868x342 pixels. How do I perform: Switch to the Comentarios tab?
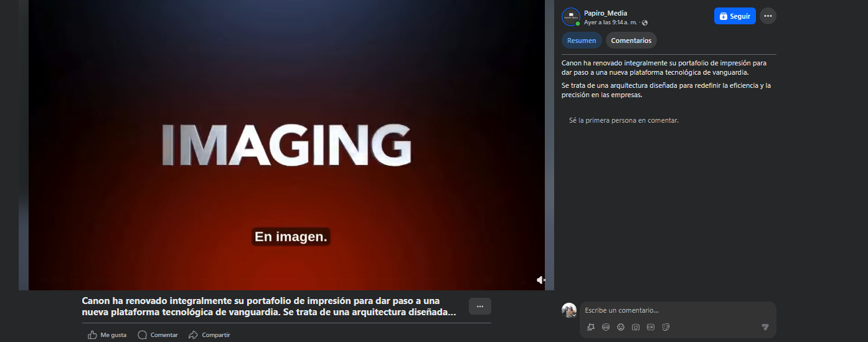[631, 40]
